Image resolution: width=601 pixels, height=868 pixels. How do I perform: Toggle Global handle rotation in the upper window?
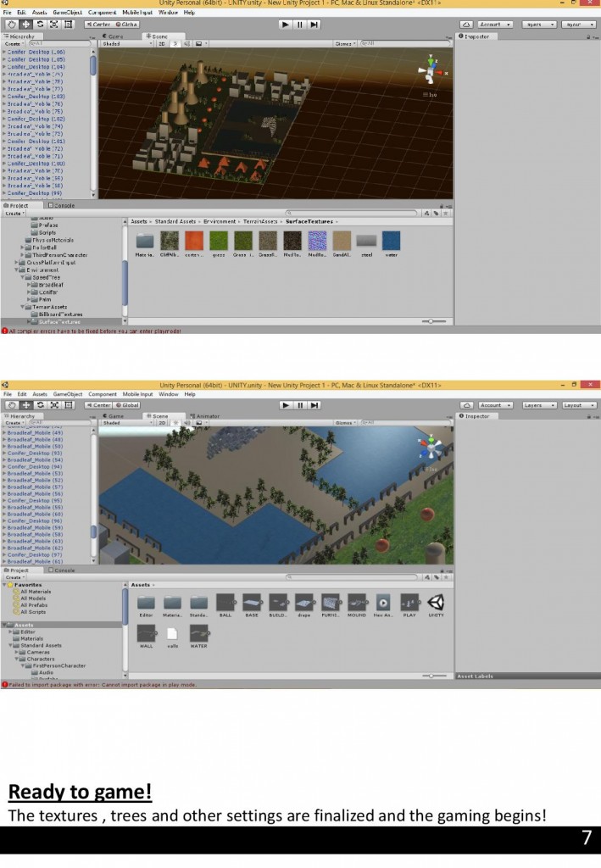126,25
